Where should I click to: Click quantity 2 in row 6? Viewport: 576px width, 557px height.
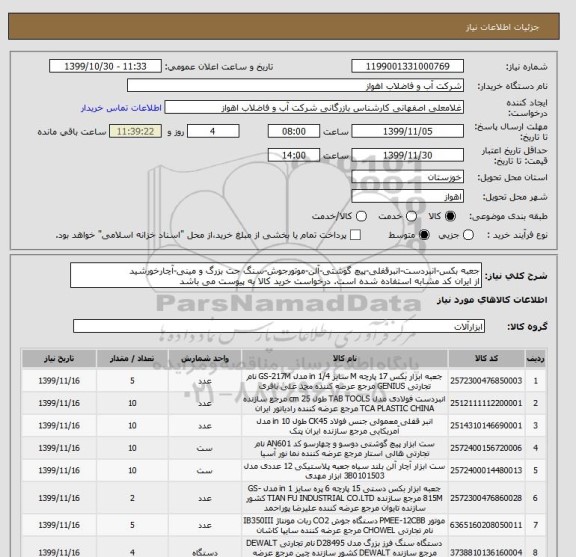[132, 498]
